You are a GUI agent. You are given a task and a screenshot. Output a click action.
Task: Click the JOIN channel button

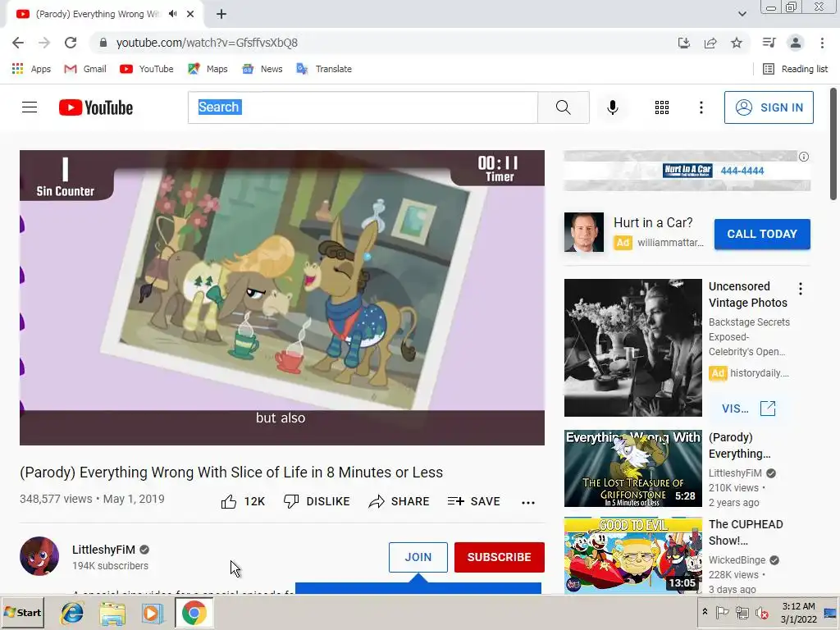point(418,557)
